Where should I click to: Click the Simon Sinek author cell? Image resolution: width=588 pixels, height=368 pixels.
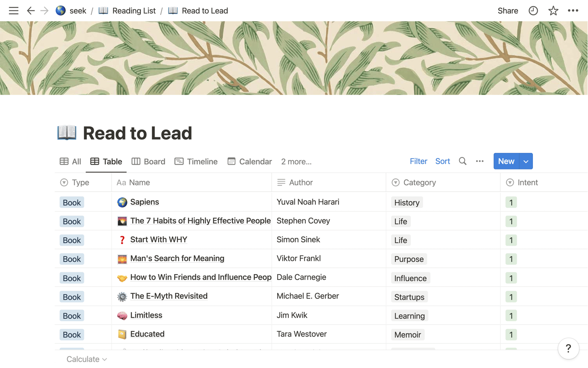pyautogui.click(x=329, y=240)
